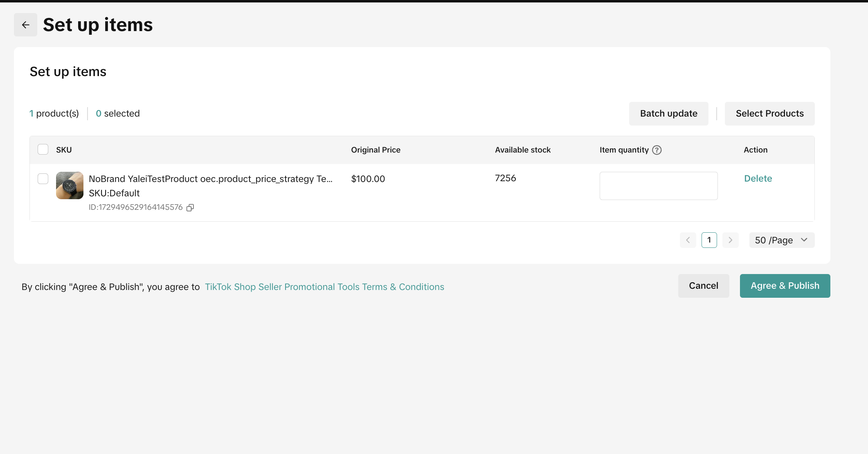Check the NoBrand YaleiTestProduct row checkbox
This screenshot has width=868, height=454.
[43, 179]
